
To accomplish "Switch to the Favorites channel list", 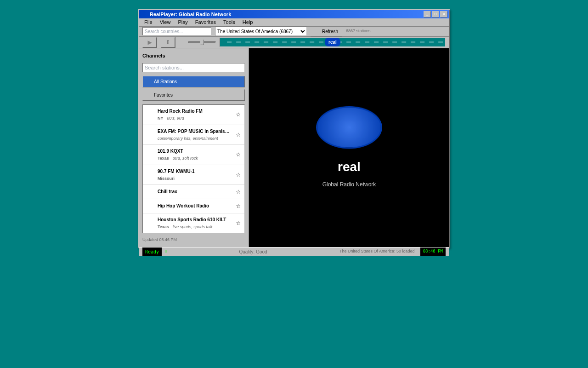I will [x=193, y=95].
